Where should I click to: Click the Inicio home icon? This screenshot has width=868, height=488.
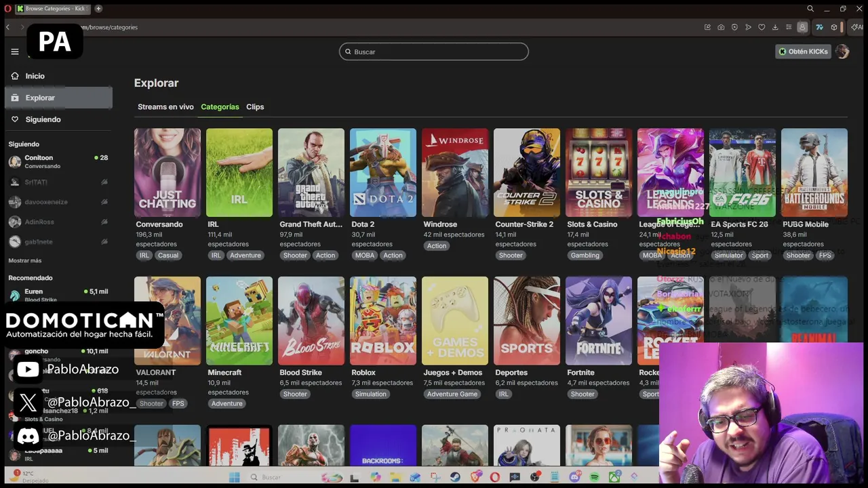point(15,76)
